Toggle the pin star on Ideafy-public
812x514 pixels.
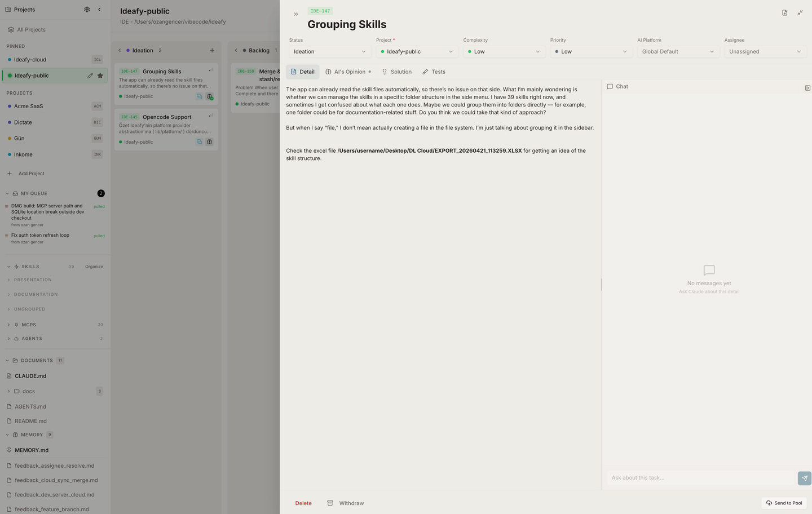coord(100,76)
